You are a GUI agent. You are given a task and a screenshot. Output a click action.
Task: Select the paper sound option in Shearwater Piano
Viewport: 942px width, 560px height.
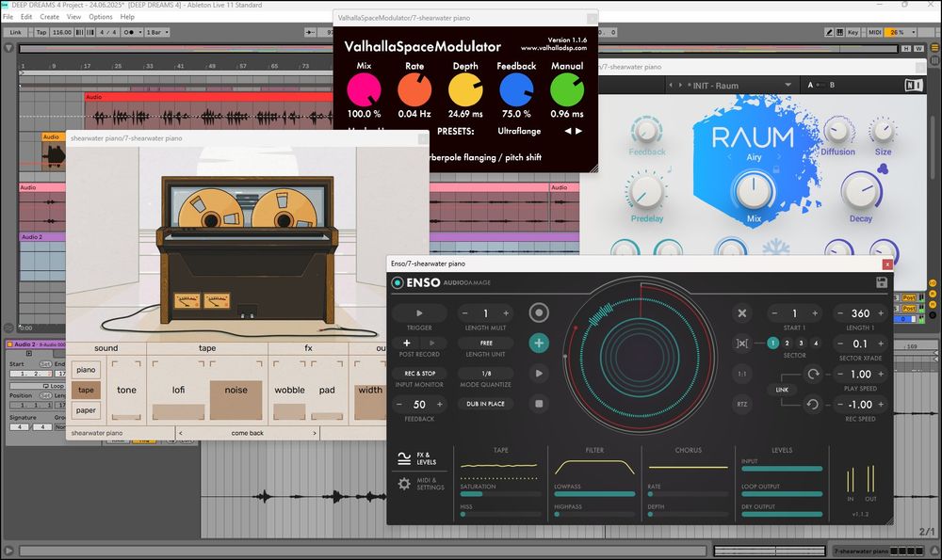click(86, 410)
